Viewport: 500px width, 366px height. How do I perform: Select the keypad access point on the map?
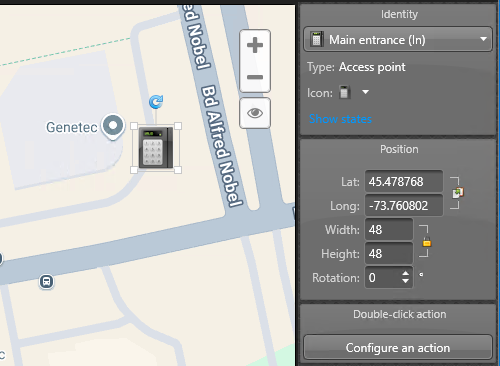(156, 147)
